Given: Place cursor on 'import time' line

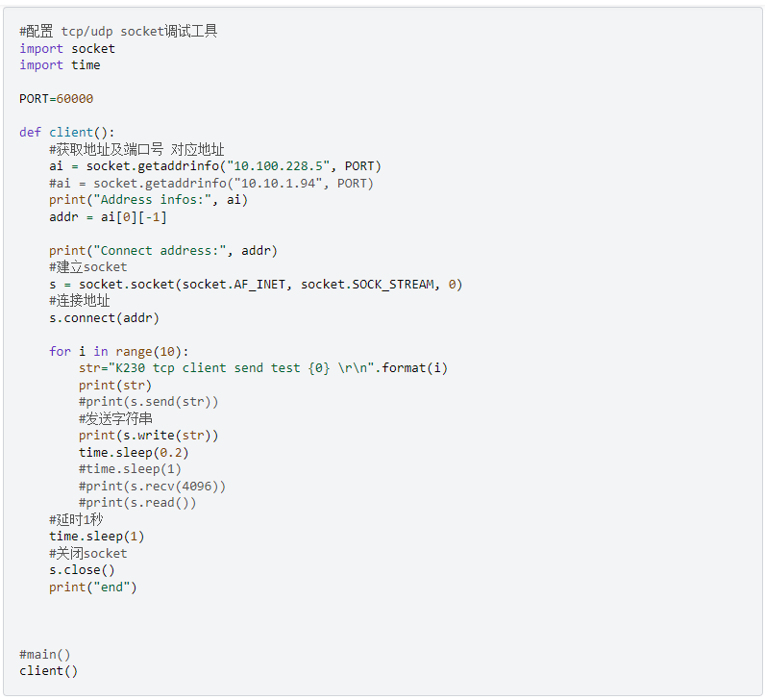Looking at the screenshot, I should (60, 65).
